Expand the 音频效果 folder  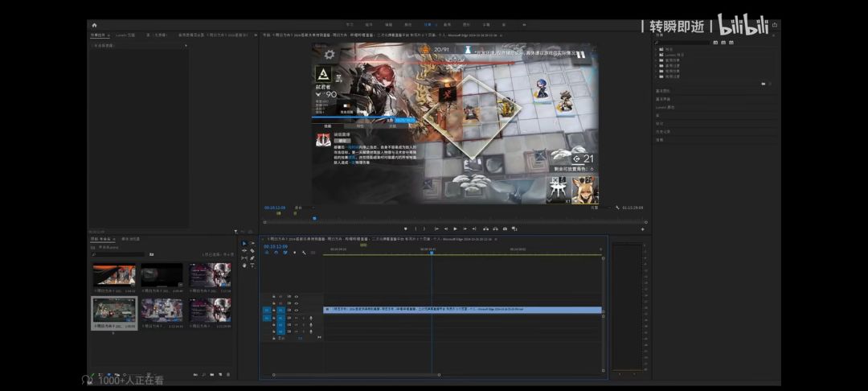coord(656,60)
